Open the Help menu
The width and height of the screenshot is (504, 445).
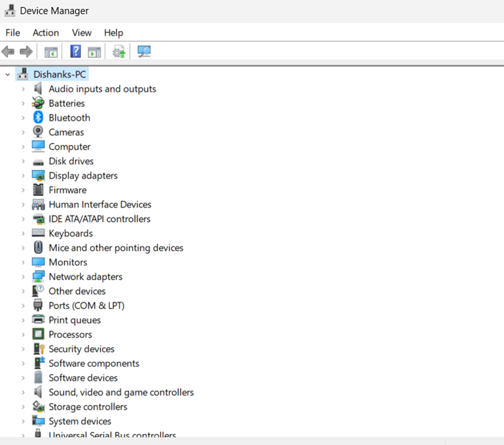pos(114,32)
